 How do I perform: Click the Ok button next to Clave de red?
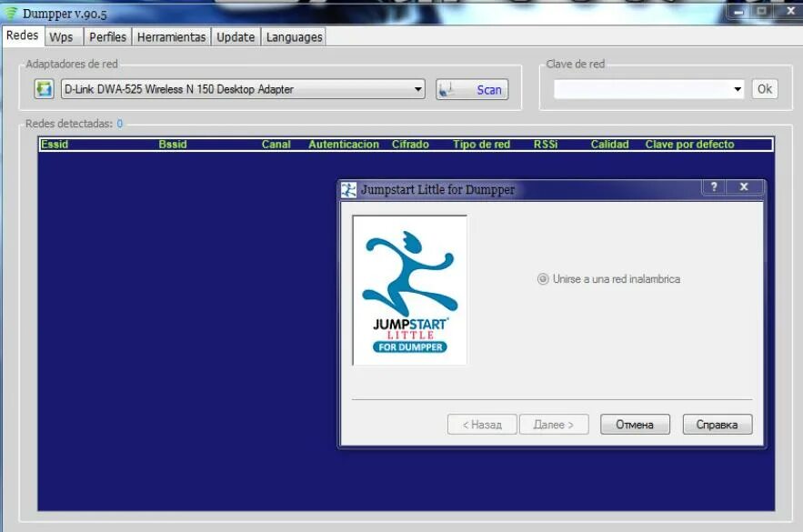(x=765, y=89)
